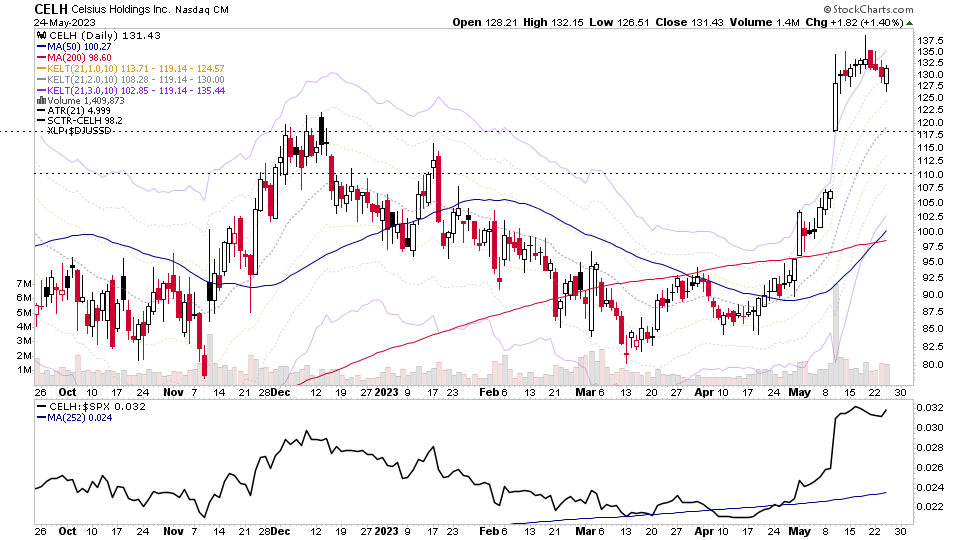
Task: Click the Nov label on ratio panel date axis
Action: [173, 531]
